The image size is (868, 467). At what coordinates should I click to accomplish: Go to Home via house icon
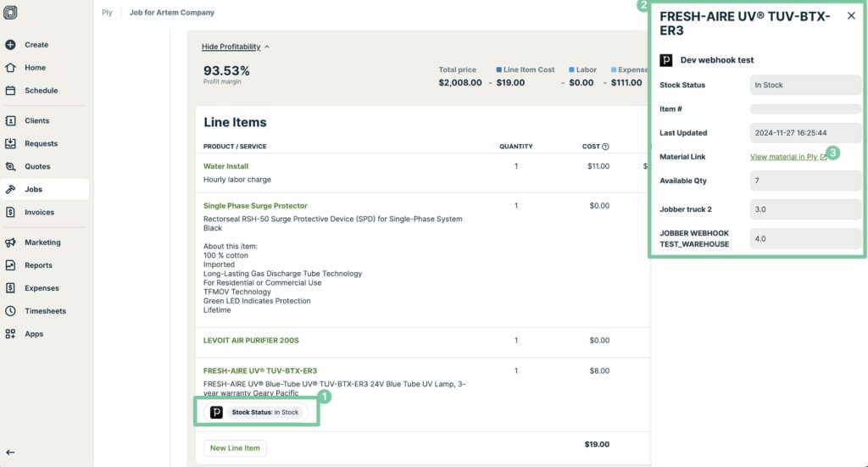10,68
